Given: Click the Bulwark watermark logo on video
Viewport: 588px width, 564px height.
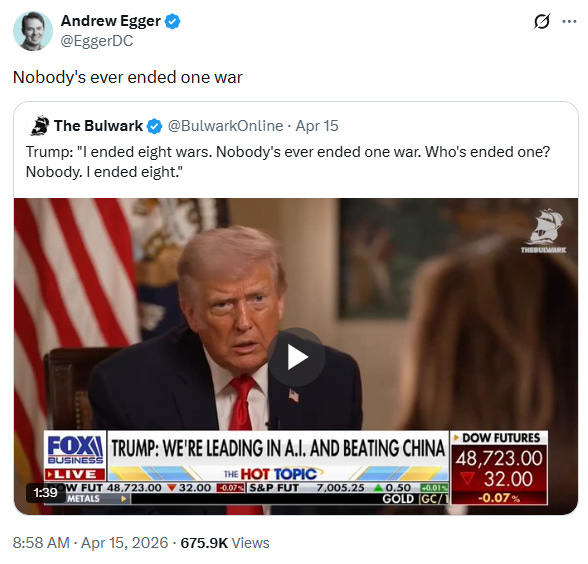Looking at the screenshot, I should click(x=544, y=231).
